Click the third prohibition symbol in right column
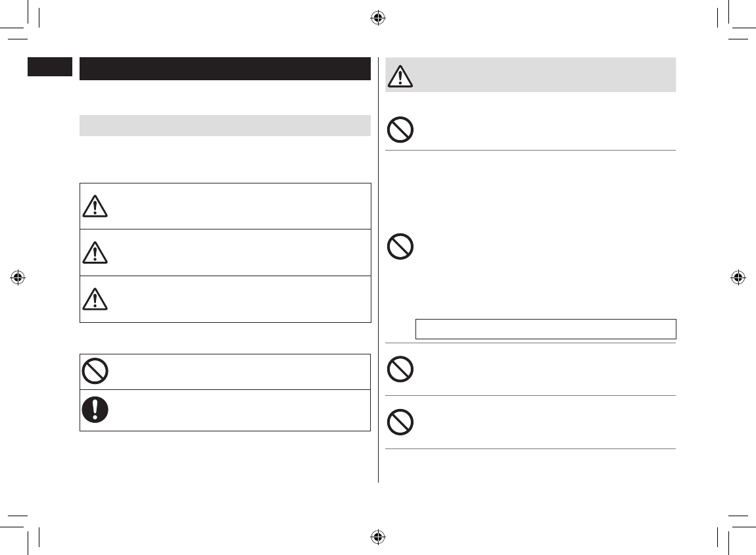 (x=400, y=368)
